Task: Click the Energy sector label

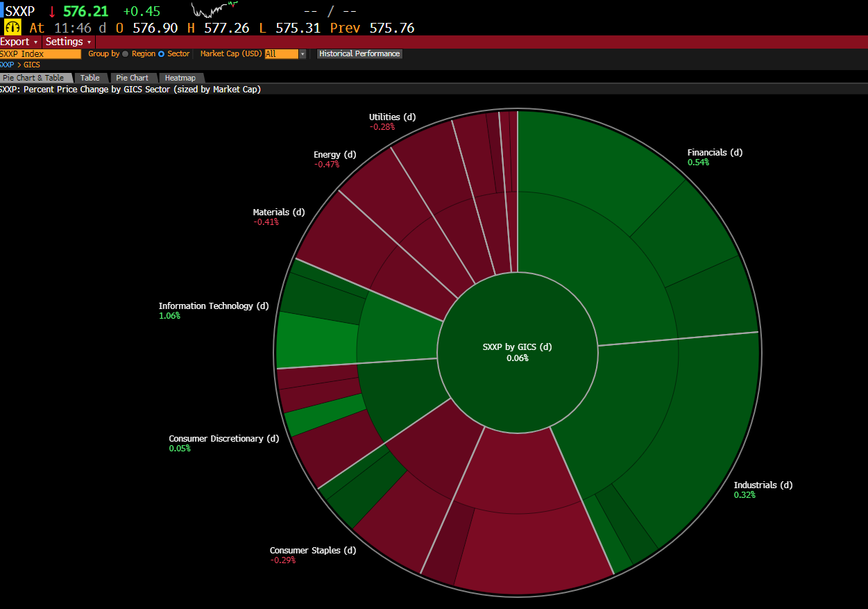Action: click(334, 155)
